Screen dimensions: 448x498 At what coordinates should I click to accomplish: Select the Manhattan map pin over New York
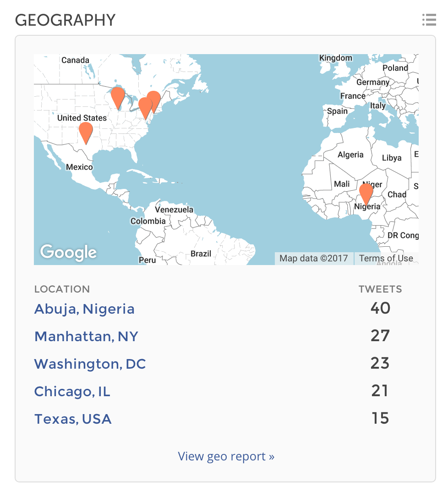click(x=154, y=100)
